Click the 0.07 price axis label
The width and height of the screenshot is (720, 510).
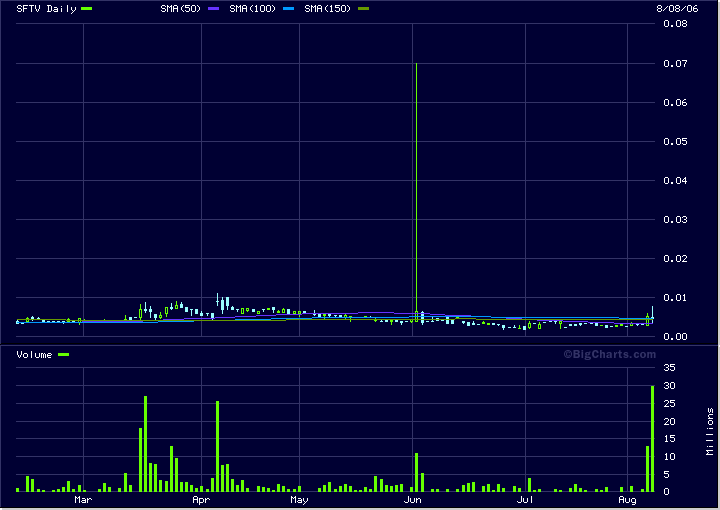[x=675, y=63]
